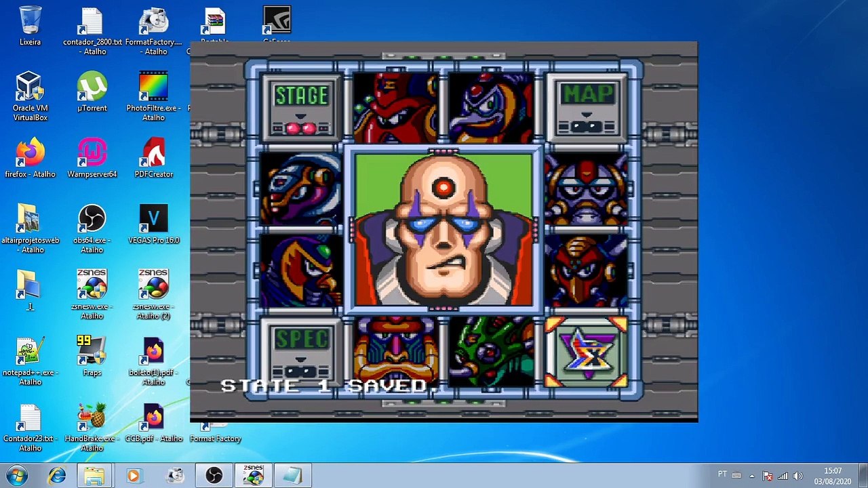Select the zsnesw.exe - Atalho (2) icon
This screenshot has height=488, width=868.
[154, 294]
